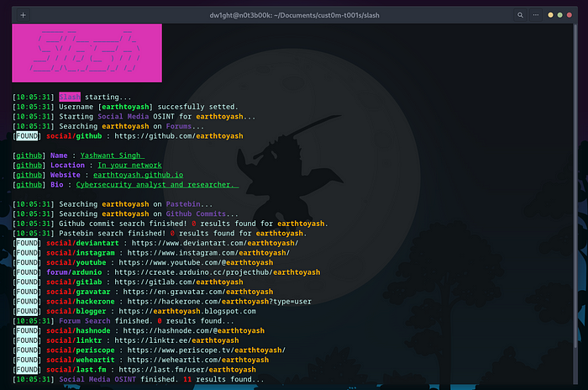Open a new terminal tab with plus icon
Image resolution: width=588 pixels, height=390 pixels.
(x=24, y=15)
